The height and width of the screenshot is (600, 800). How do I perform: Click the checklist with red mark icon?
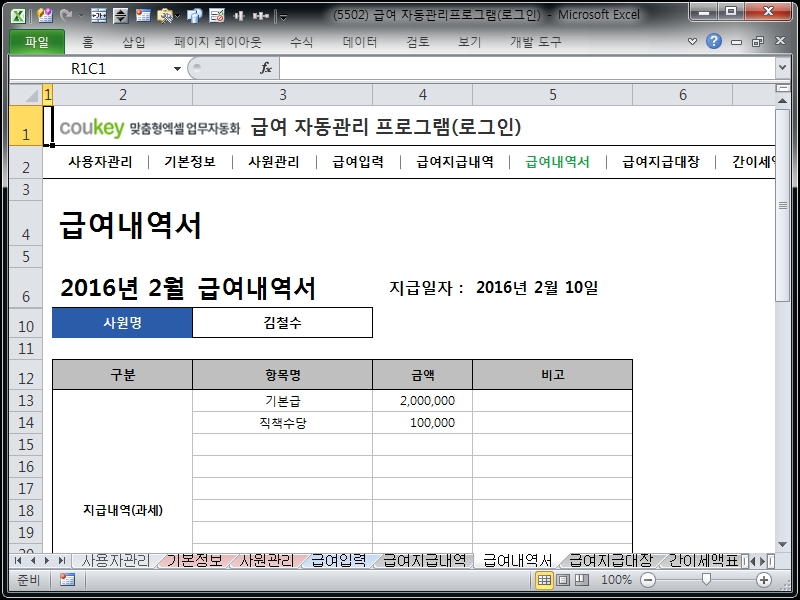(217, 16)
